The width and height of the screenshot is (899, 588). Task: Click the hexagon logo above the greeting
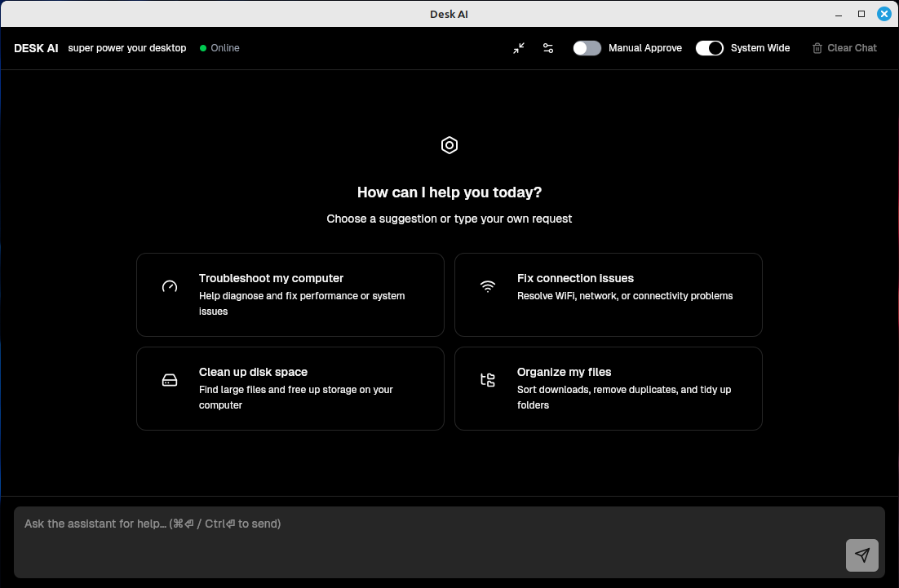click(x=449, y=145)
